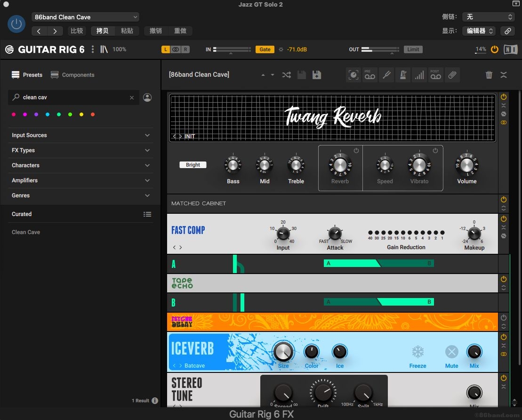Open the 86band Clean Cave preset dropdown
The width and height of the screenshot is (522, 420).
[x=85, y=17]
